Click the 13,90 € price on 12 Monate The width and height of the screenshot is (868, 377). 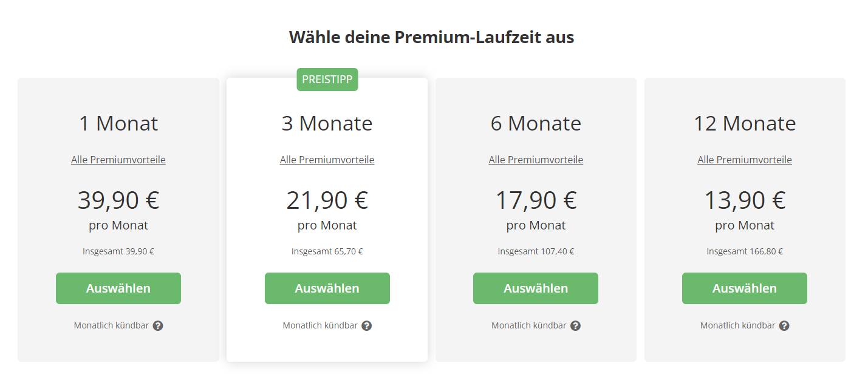point(745,200)
